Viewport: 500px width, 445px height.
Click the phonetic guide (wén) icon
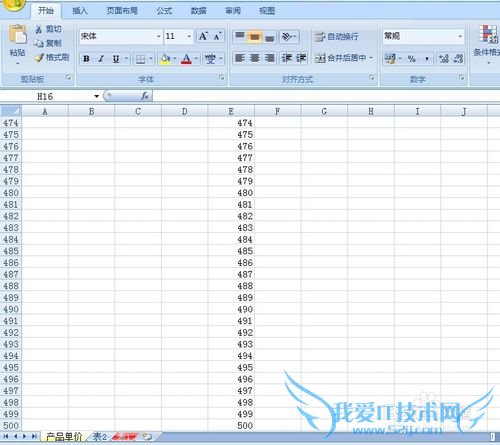tap(210, 59)
